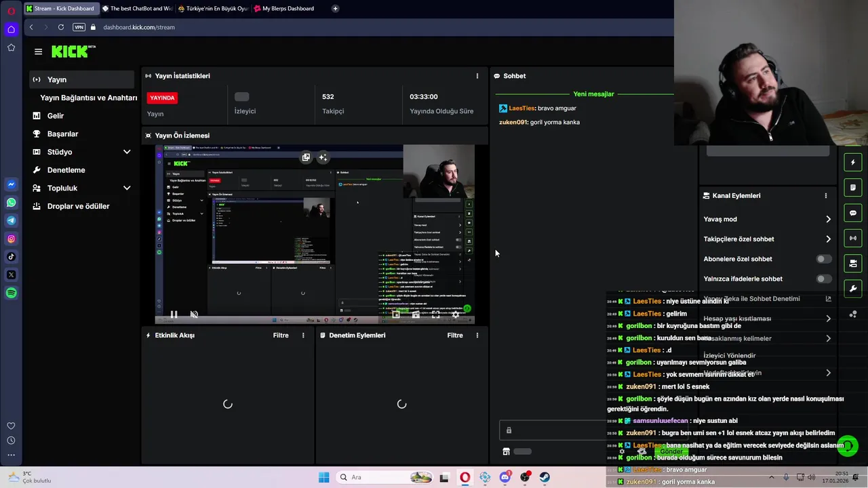The height and width of the screenshot is (488, 868).
Task: Open Spotify in Opera sidebar
Action: pyautogui.click(x=11, y=293)
